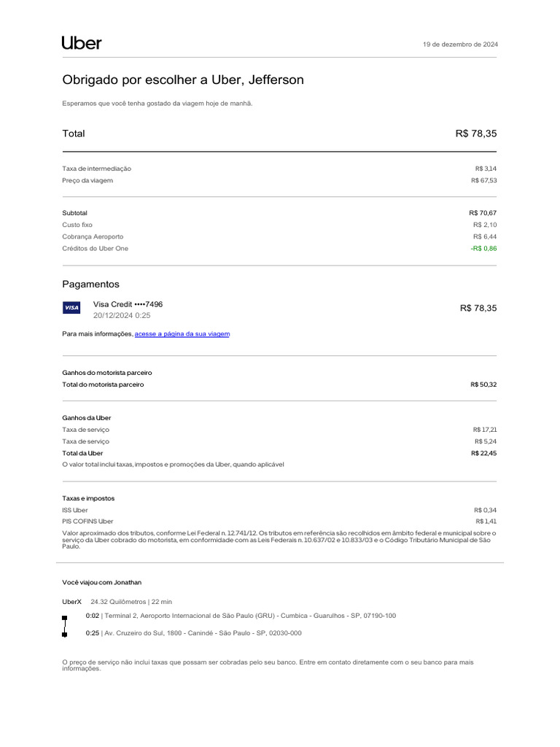Click the Uber logo at the top
The height and width of the screenshot is (747, 560).
pyautogui.click(x=82, y=43)
